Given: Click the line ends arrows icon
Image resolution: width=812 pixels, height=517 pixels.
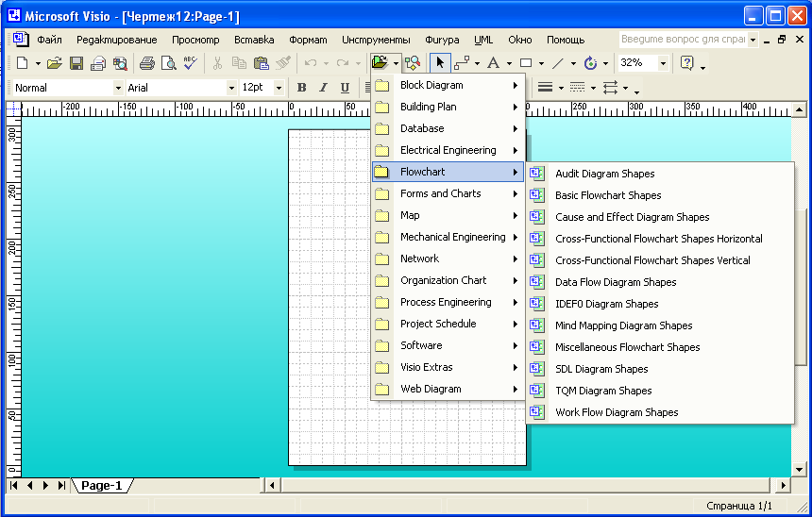Looking at the screenshot, I should [x=610, y=87].
